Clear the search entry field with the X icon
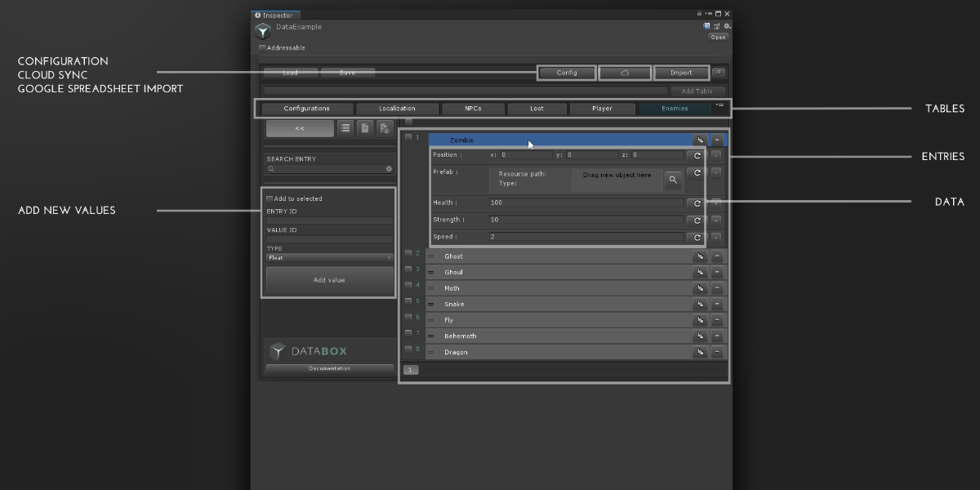Viewport: 980px width, 490px height. (x=389, y=169)
